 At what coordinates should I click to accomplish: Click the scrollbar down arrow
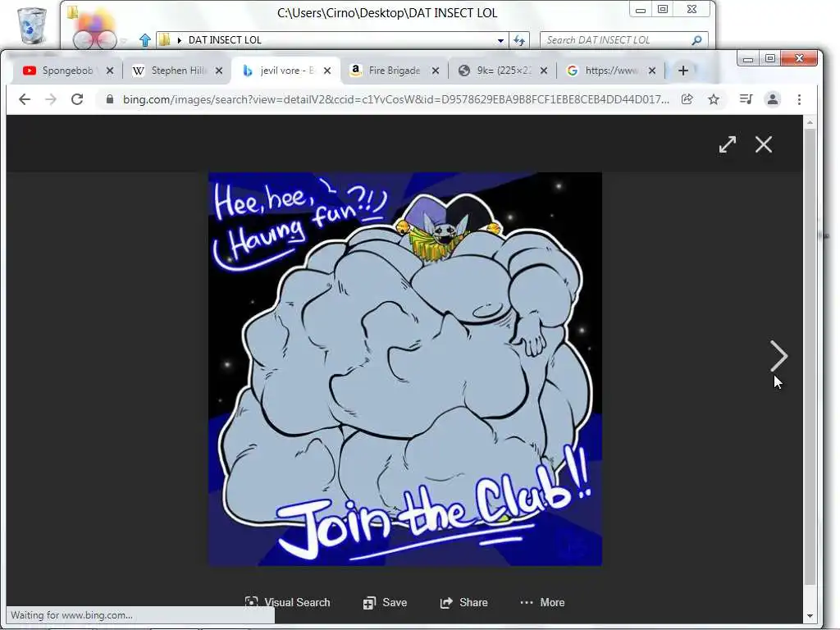(810, 616)
